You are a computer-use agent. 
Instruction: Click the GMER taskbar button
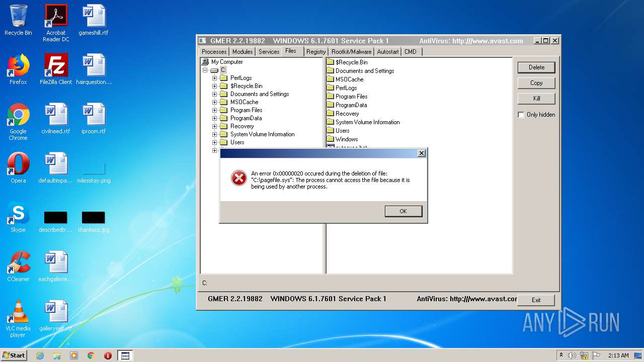[125, 355]
